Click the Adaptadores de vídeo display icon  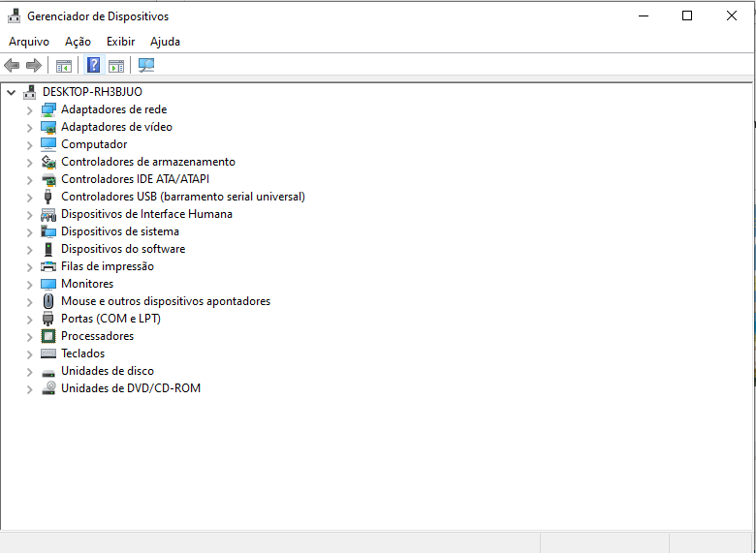48,127
